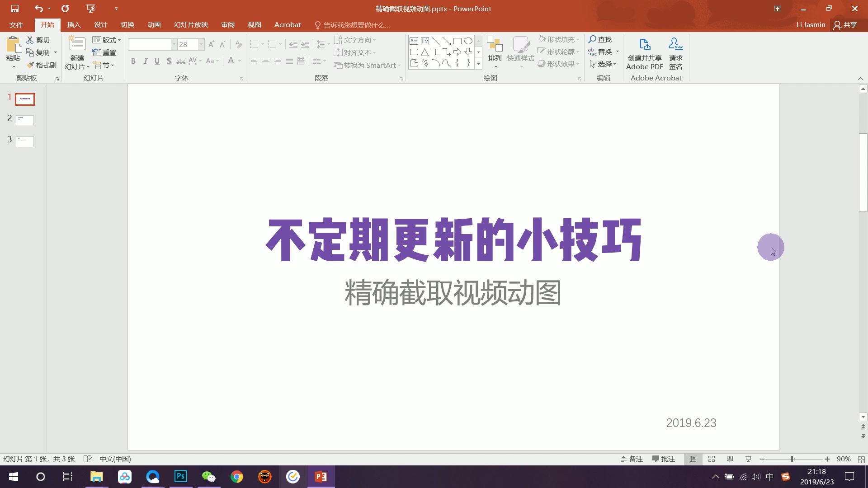Open the font size dropdown

point(201,44)
